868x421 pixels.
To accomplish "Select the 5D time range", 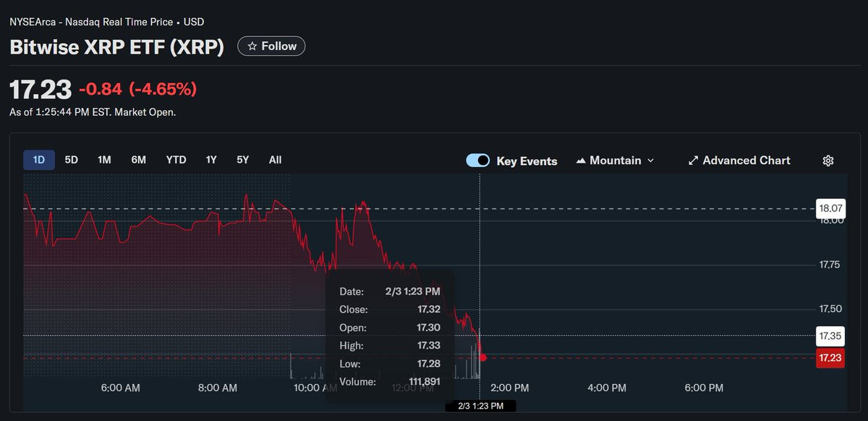I will click(x=71, y=160).
